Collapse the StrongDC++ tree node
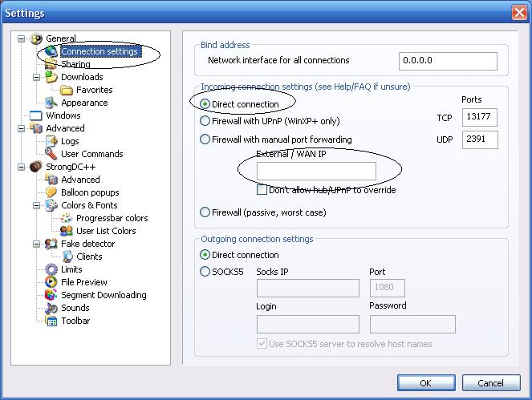Image resolution: width=532 pixels, height=400 pixels. (21, 167)
